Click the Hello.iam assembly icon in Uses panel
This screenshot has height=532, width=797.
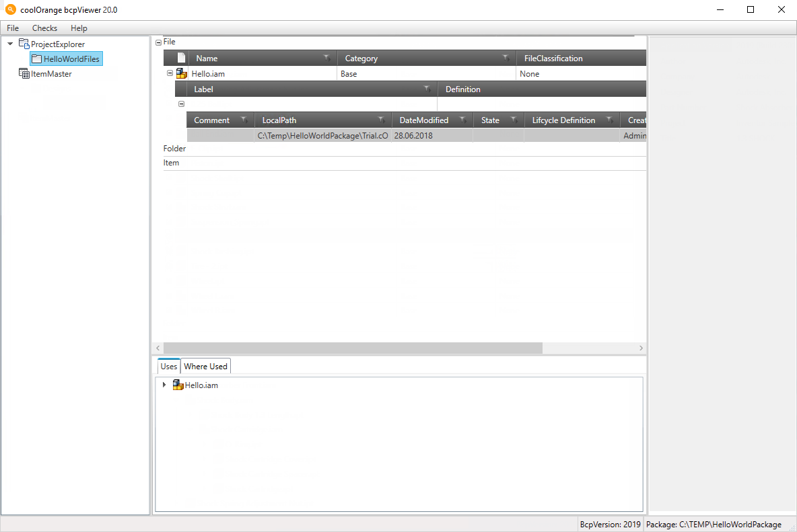coord(178,385)
